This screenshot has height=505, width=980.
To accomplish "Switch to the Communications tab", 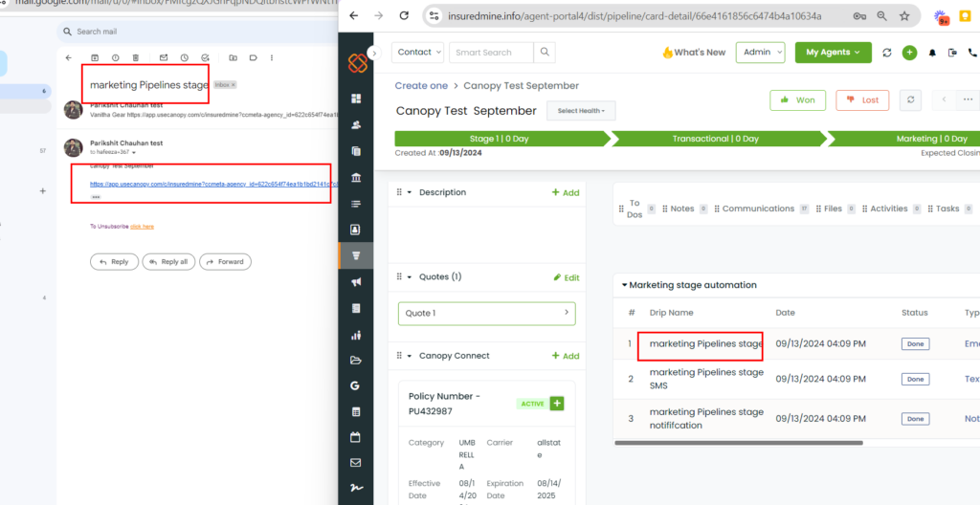I will [758, 209].
